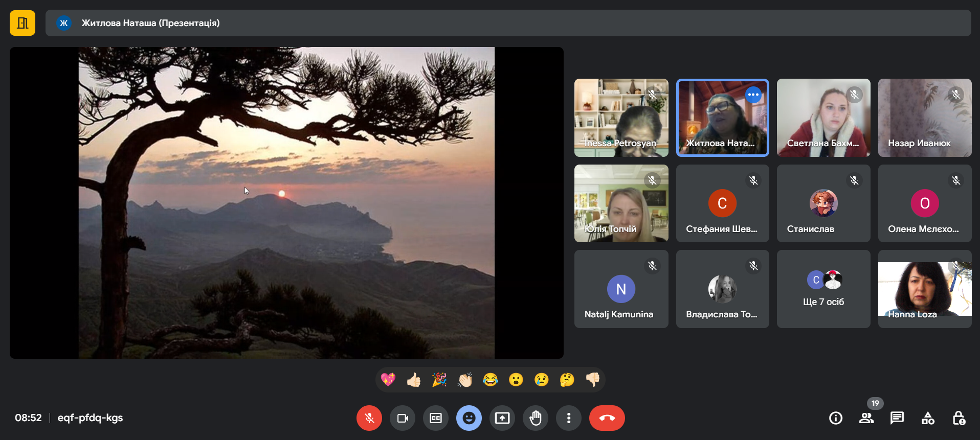Viewport: 980px width, 440px height.
Task: Send the thumbs up reaction
Action: 414,380
